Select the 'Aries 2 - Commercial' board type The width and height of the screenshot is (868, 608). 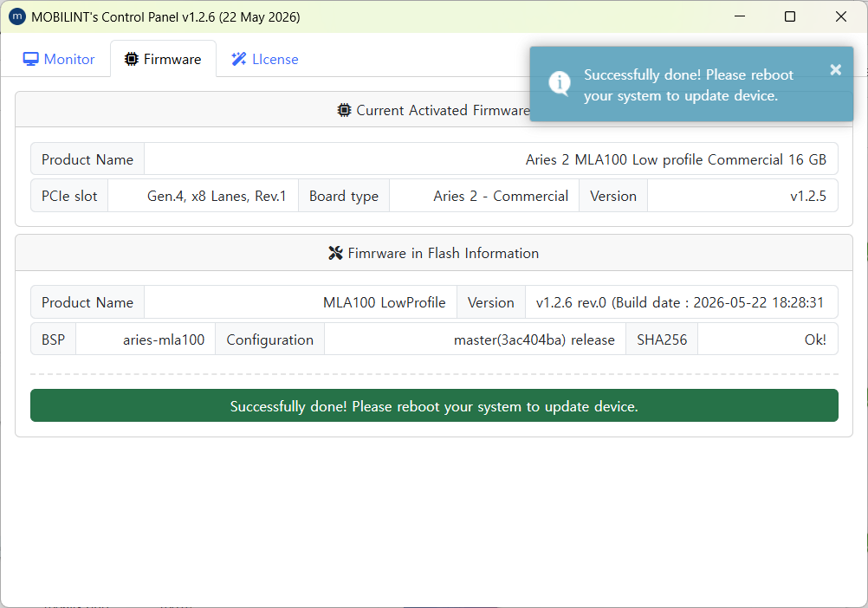pos(501,197)
